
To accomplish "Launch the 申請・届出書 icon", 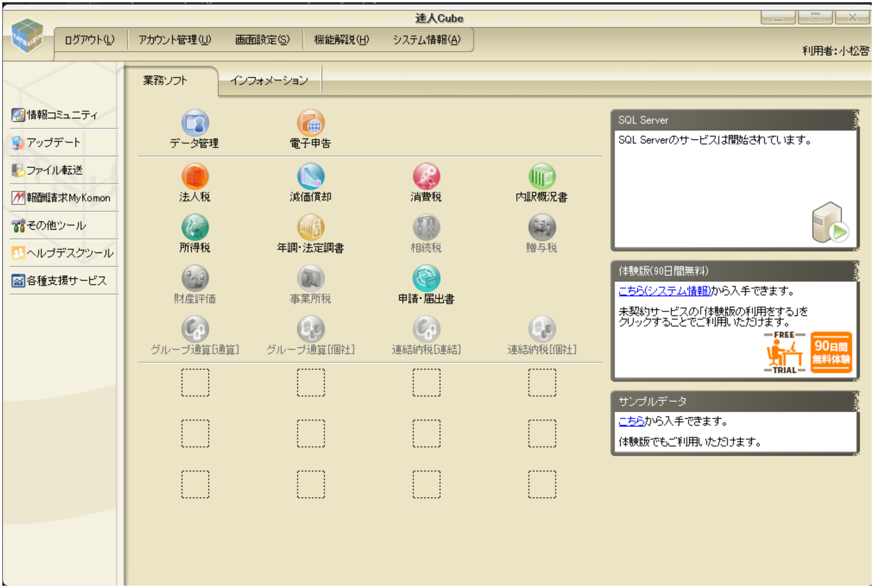I will [426, 278].
